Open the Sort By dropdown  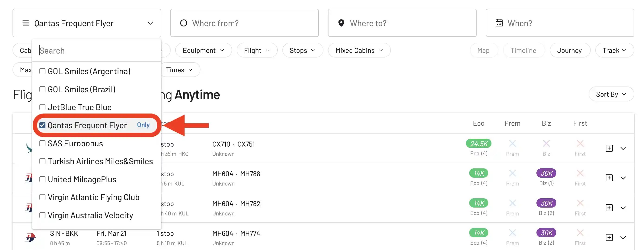(x=611, y=94)
